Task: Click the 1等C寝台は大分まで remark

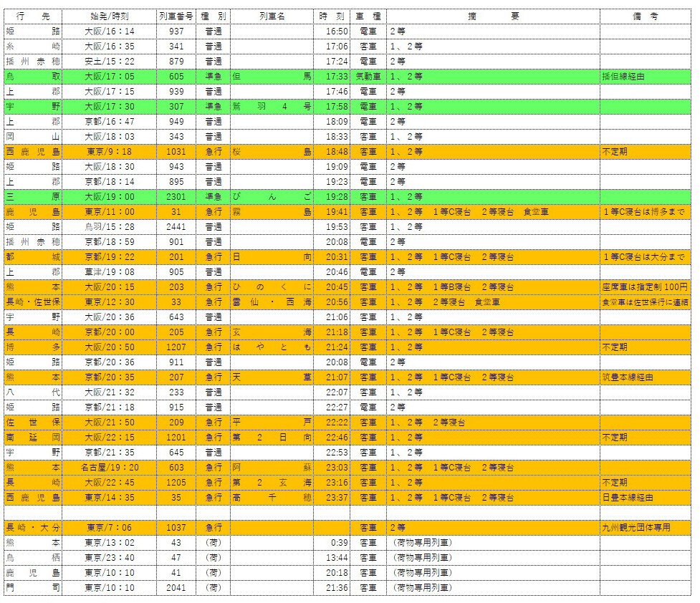Action: 644,257
